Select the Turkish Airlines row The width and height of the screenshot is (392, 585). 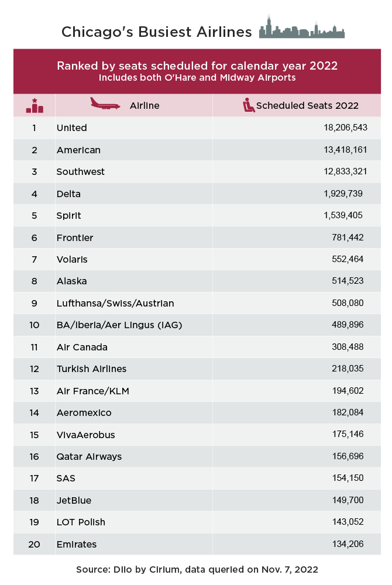tap(197, 369)
